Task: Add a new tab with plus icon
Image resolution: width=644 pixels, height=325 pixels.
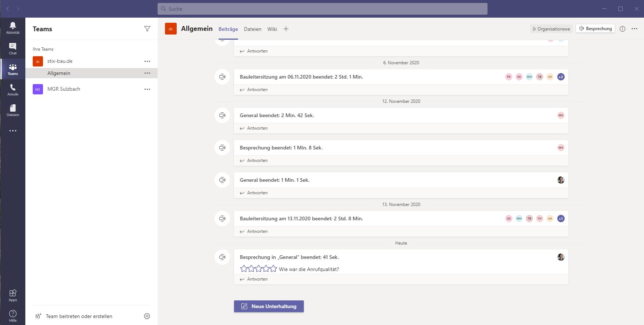Action: (286, 29)
